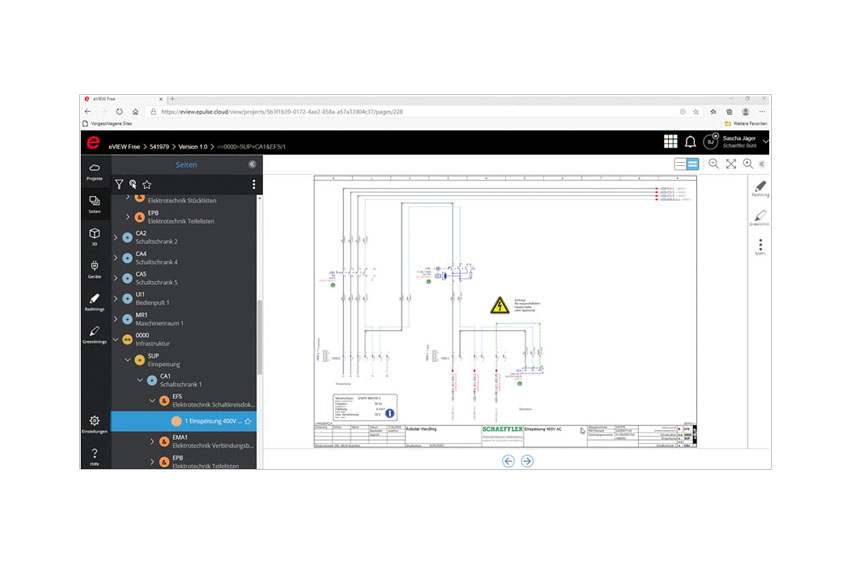Add page to browser favorites star
This screenshot has height=567, width=850.
pyautogui.click(x=696, y=112)
